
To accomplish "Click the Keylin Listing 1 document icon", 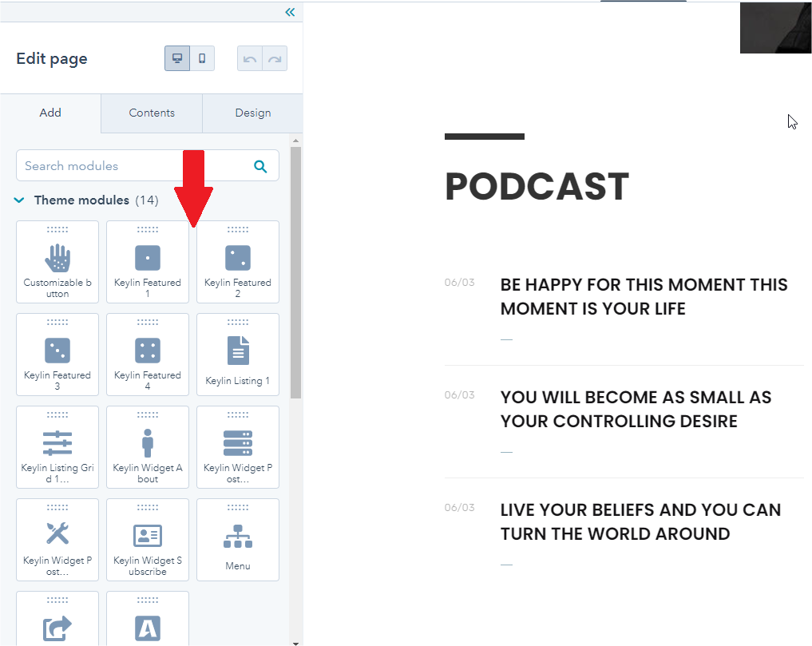I will tap(238, 351).
